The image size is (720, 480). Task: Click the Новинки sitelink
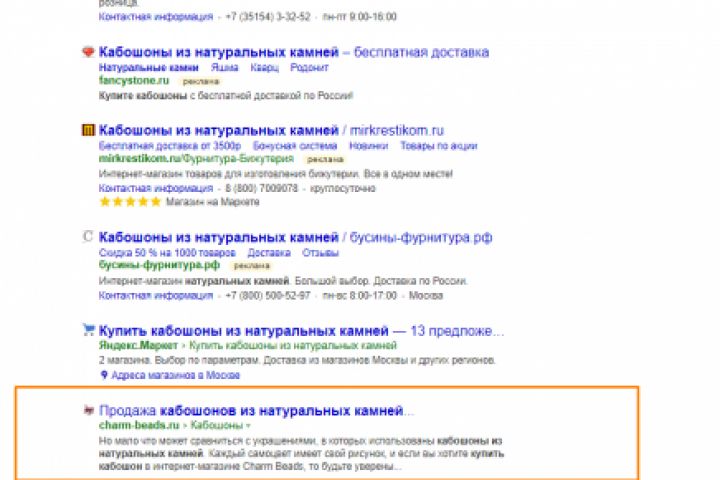coord(368,146)
